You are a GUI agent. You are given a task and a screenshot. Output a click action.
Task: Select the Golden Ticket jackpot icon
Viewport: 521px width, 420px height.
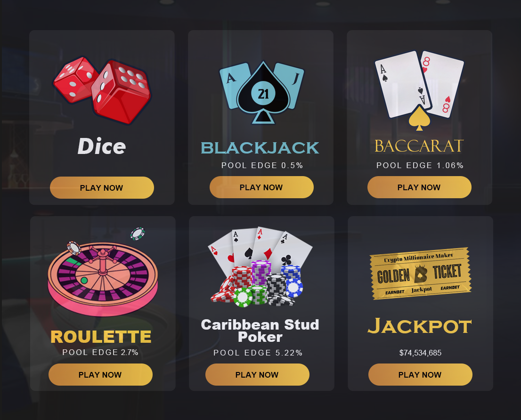pos(421,273)
